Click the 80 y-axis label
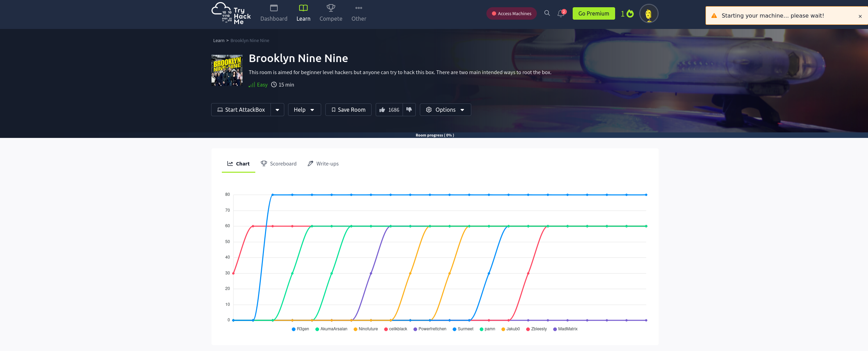The width and height of the screenshot is (868, 351). [227, 194]
